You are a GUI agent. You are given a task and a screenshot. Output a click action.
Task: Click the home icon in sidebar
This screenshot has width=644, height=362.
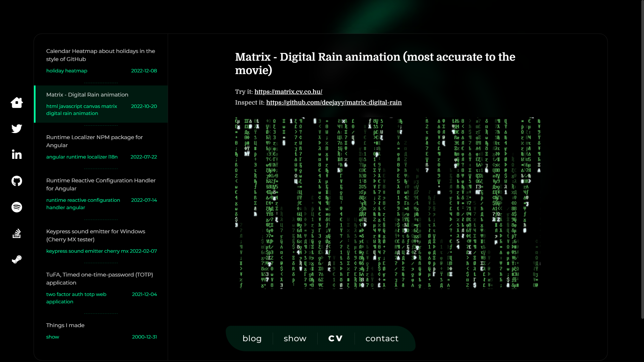[x=17, y=103]
